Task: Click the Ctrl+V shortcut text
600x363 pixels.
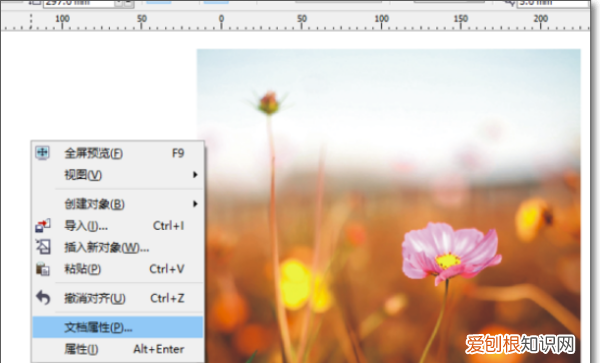Action: click(x=167, y=269)
